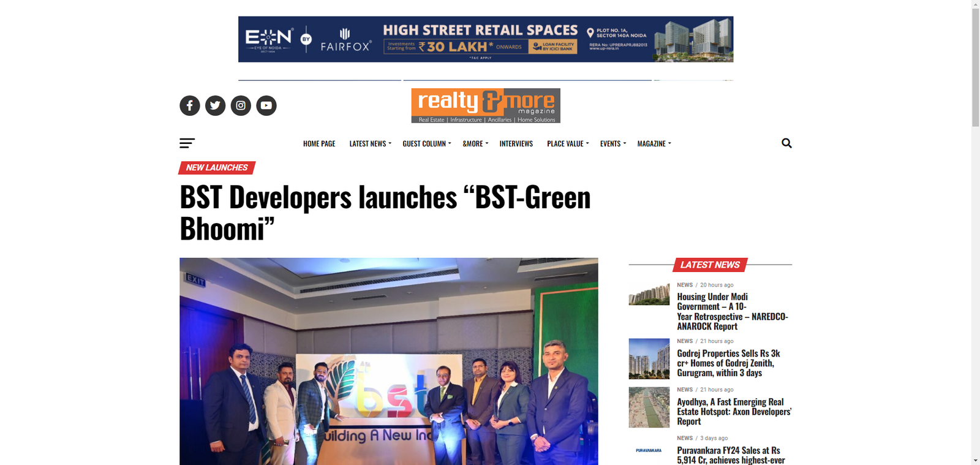Open the Twitter social icon
The height and width of the screenshot is (465, 980).
point(215,105)
